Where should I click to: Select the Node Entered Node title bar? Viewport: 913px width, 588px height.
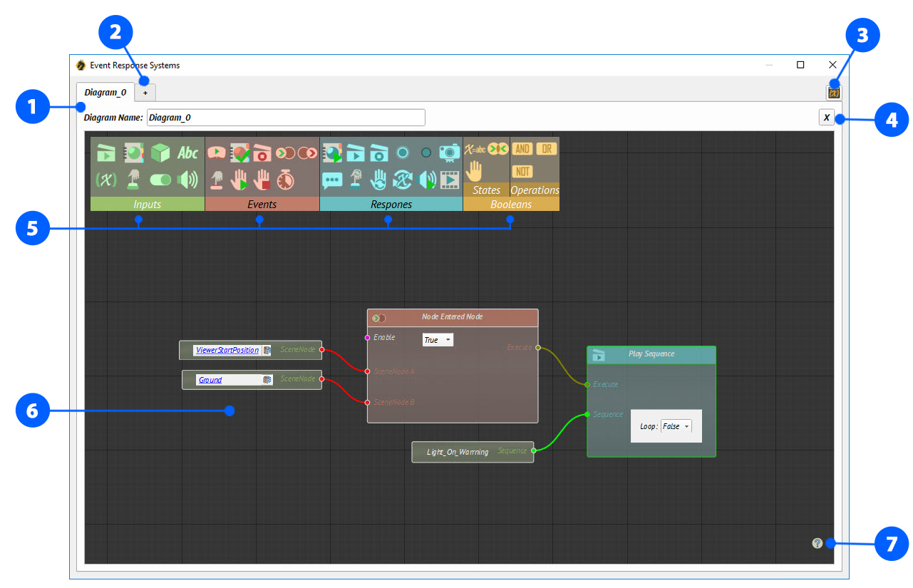tap(453, 317)
